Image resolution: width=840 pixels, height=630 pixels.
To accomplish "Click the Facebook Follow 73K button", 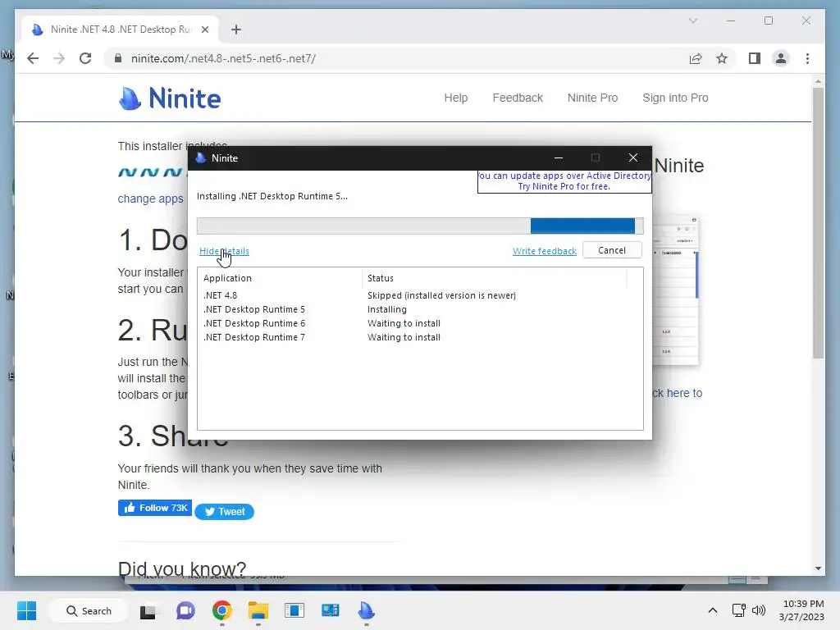I will (155, 508).
